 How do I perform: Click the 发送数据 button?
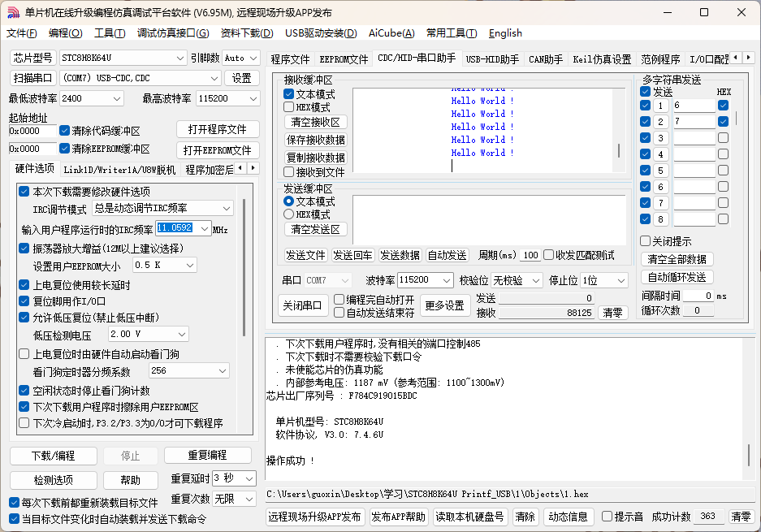(x=400, y=255)
